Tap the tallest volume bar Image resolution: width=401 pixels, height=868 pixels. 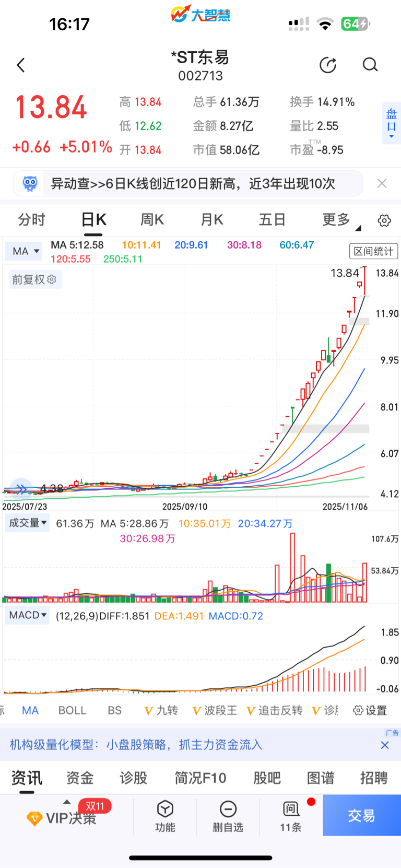click(292, 568)
